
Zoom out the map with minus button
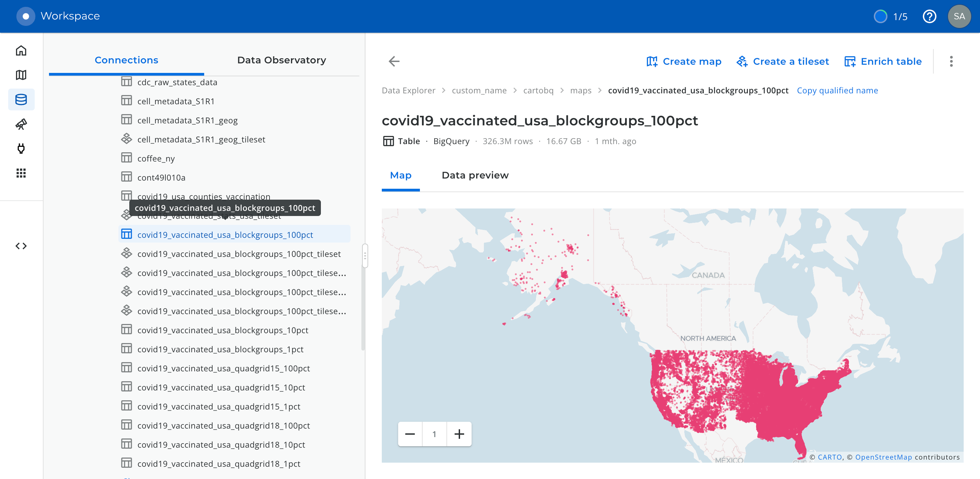point(410,434)
